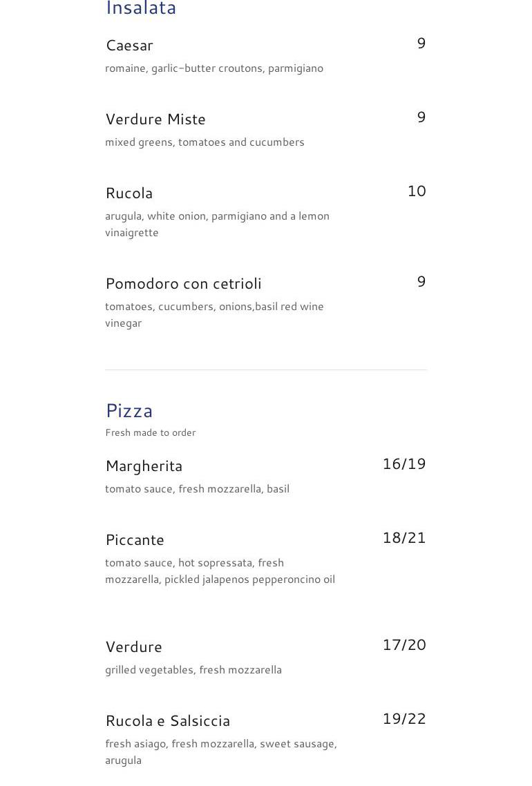This screenshot has height=786, width=532.
Task: Click the 18/21 Piccante price
Action: point(404,538)
